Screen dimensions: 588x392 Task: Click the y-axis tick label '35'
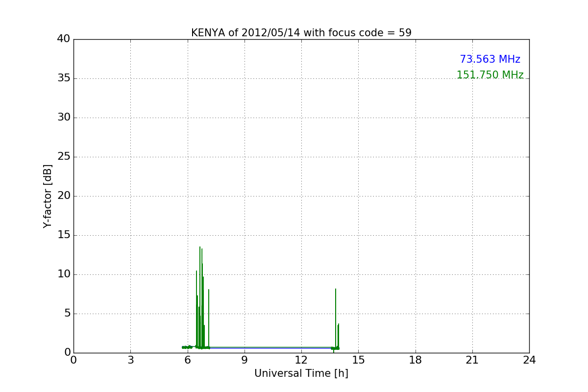pos(64,78)
